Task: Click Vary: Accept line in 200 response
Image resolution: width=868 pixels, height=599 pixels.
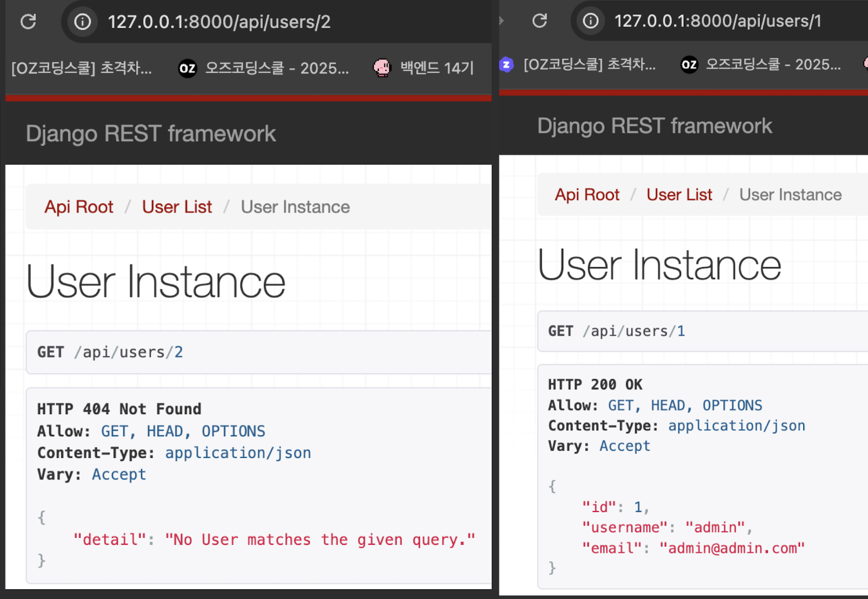Action: pos(599,446)
